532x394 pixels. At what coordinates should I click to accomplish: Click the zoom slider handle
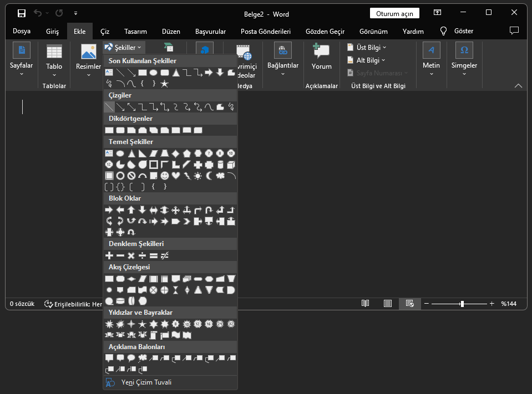[x=462, y=304]
